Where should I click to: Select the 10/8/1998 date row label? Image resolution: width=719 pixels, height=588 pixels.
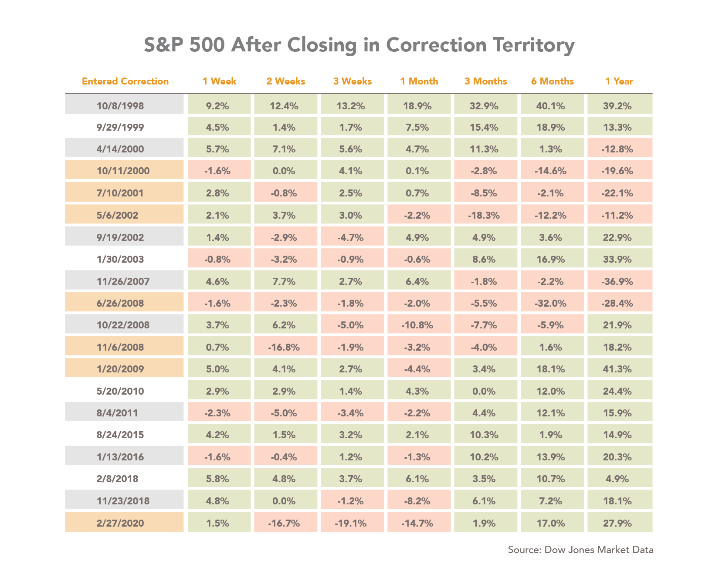pyautogui.click(x=120, y=106)
